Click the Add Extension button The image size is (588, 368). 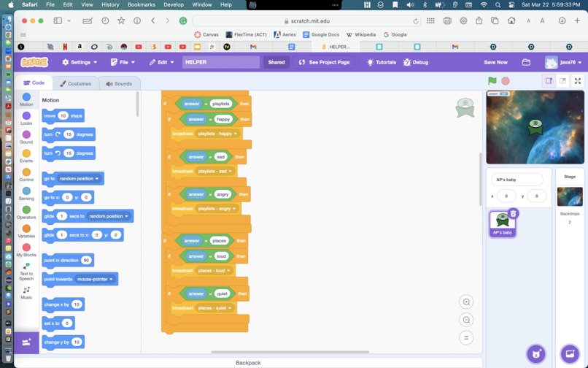click(26, 342)
